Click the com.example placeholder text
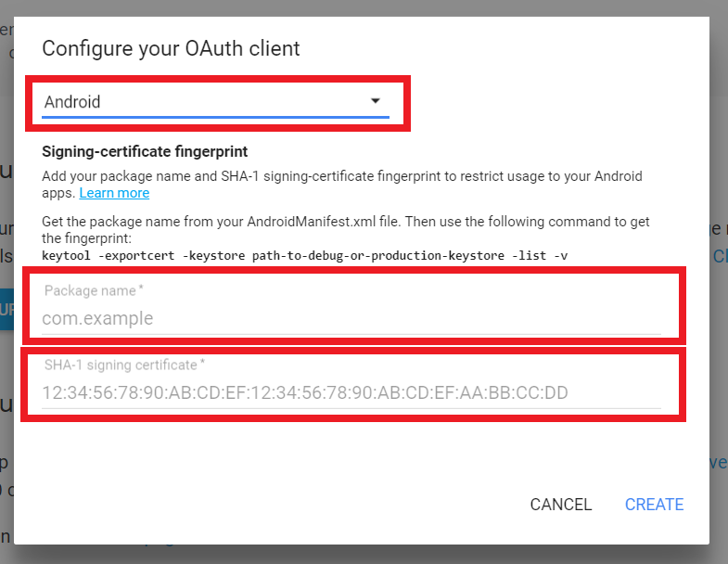 point(97,318)
